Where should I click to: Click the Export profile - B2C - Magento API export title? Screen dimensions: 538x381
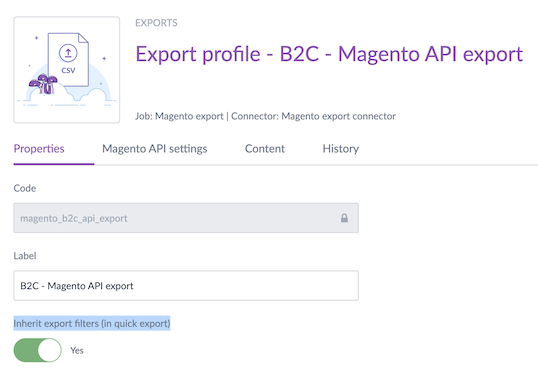tap(329, 54)
